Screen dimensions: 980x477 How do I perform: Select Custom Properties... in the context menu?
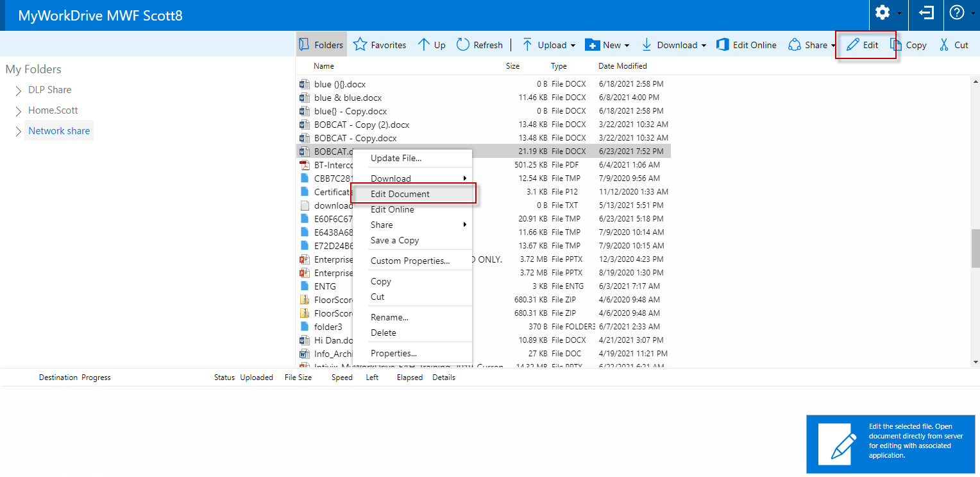click(410, 261)
